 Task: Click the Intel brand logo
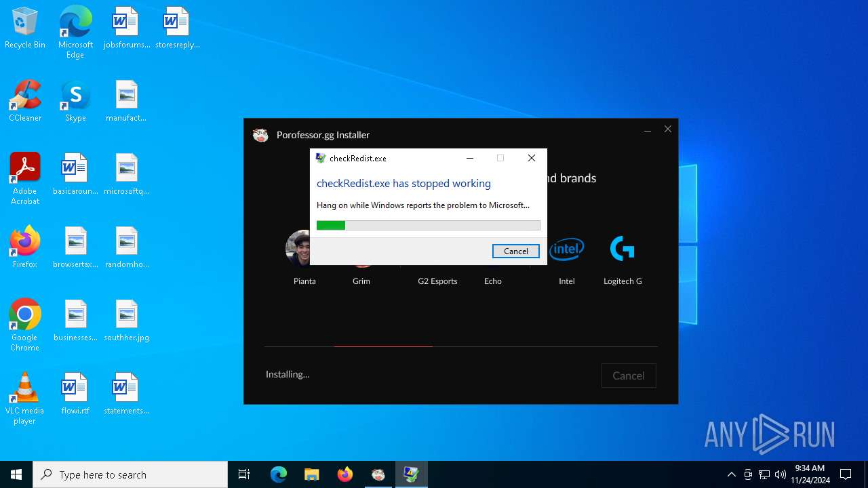(566, 249)
